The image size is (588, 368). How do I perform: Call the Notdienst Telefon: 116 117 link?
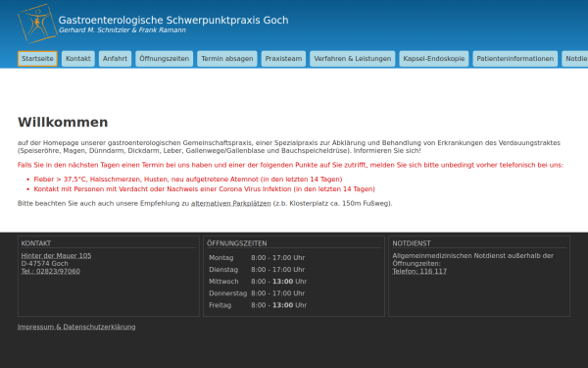click(419, 272)
